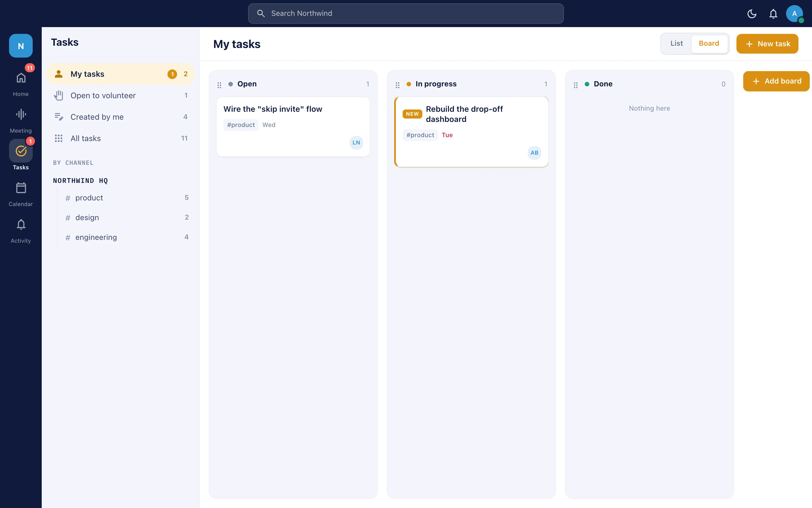
Task: Grab the In progress column drag handle
Action: 398,85
